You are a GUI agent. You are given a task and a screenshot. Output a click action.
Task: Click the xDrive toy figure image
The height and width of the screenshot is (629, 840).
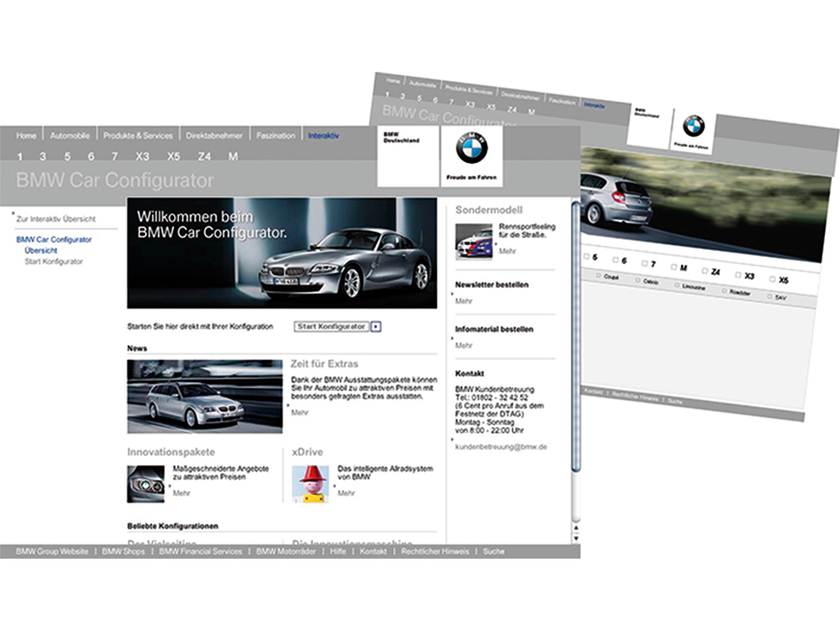[310, 484]
